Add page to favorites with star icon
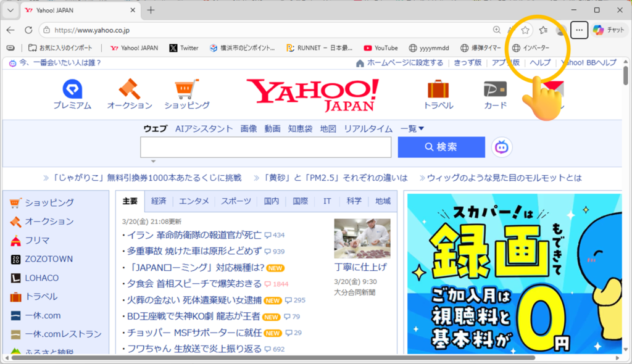The height and width of the screenshot is (364, 632). click(x=525, y=30)
